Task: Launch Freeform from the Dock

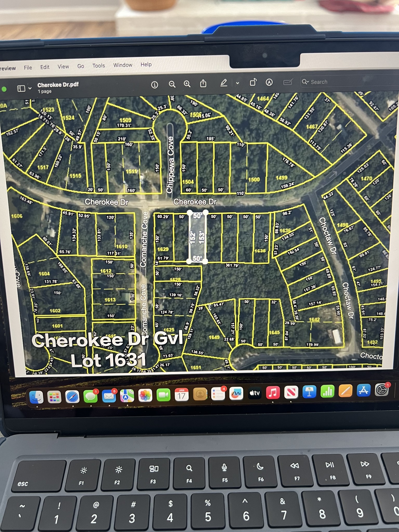Action: [x=236, y=394]
